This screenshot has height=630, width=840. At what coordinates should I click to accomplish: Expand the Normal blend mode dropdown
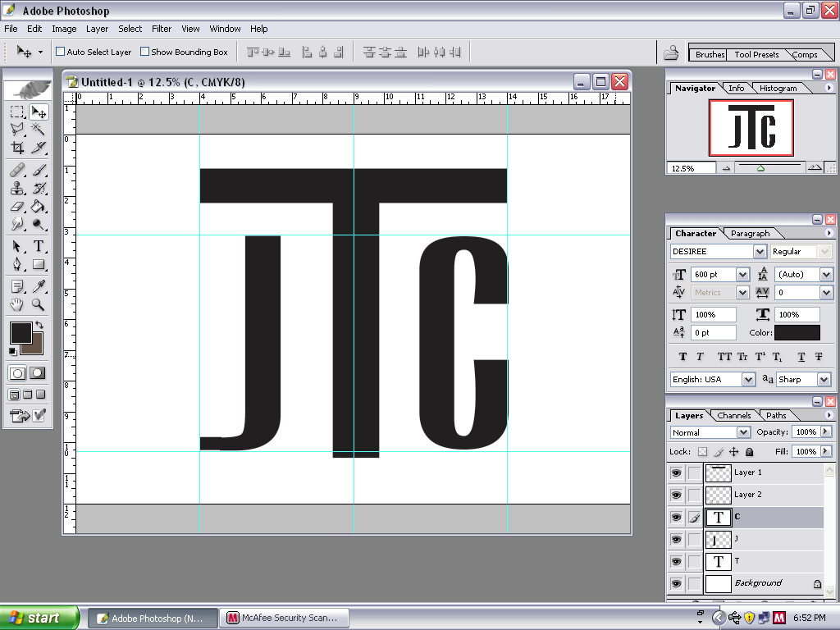(743, 432)
